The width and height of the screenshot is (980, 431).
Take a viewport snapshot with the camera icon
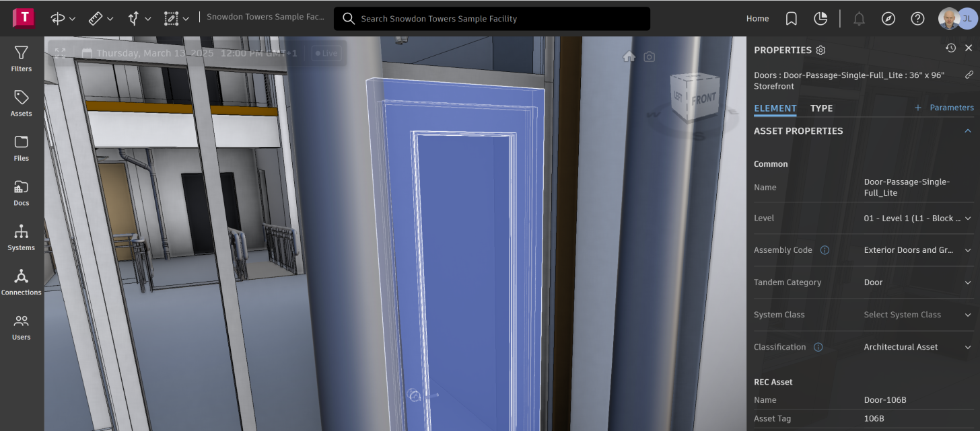coord(649,57)
